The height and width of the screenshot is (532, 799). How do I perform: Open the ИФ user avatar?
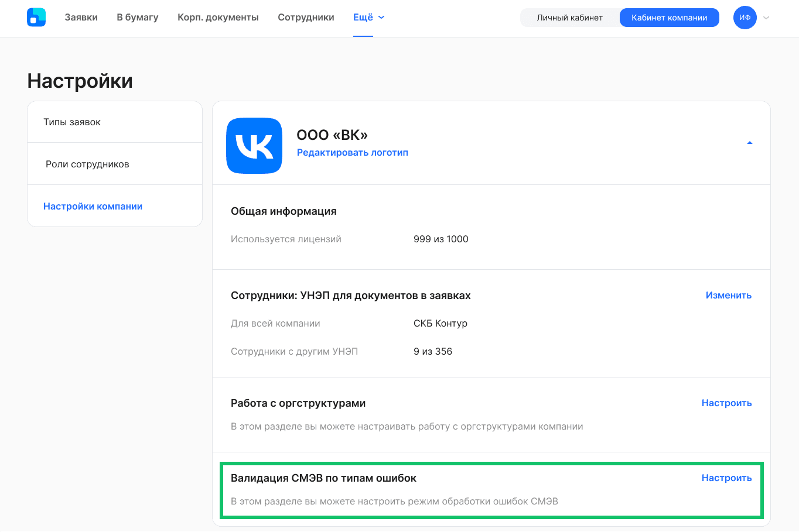pos(745,18)
